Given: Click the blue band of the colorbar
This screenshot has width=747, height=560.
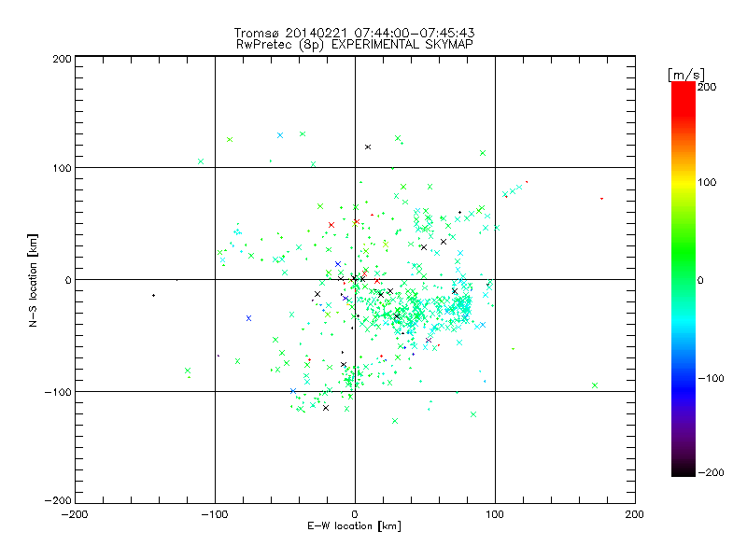Looking at the screenshot, I should [684, 385].
